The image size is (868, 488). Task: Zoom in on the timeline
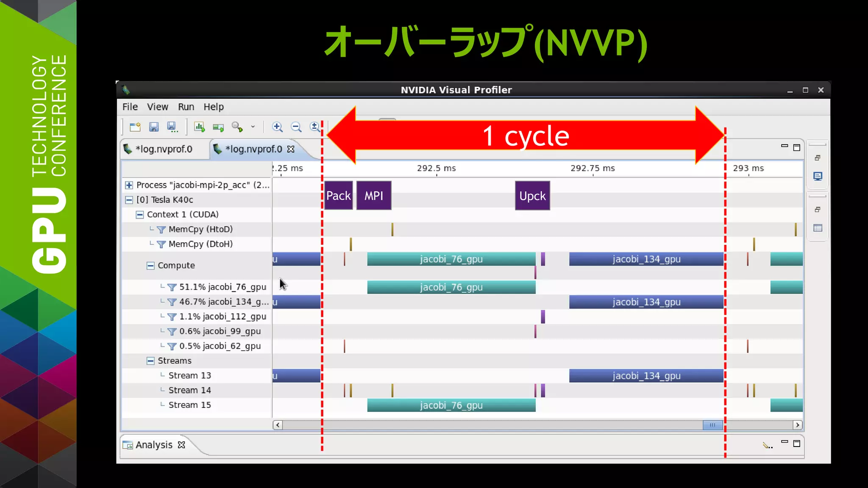pos(277,127)
